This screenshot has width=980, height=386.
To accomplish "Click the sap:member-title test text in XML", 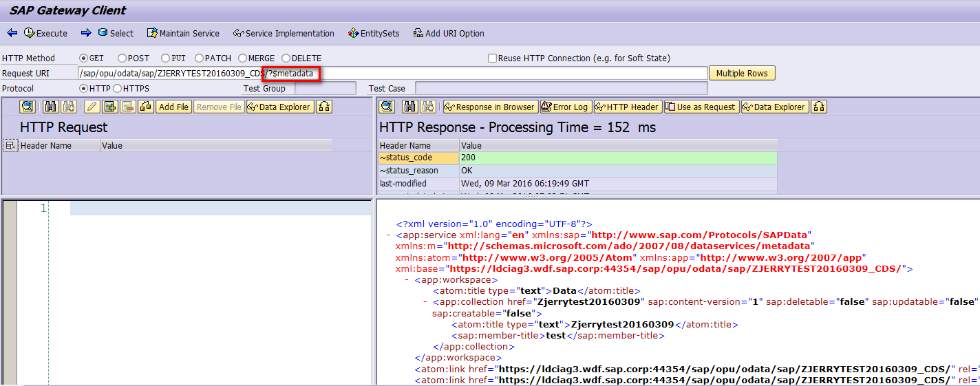I will click(x=555, y=335).
